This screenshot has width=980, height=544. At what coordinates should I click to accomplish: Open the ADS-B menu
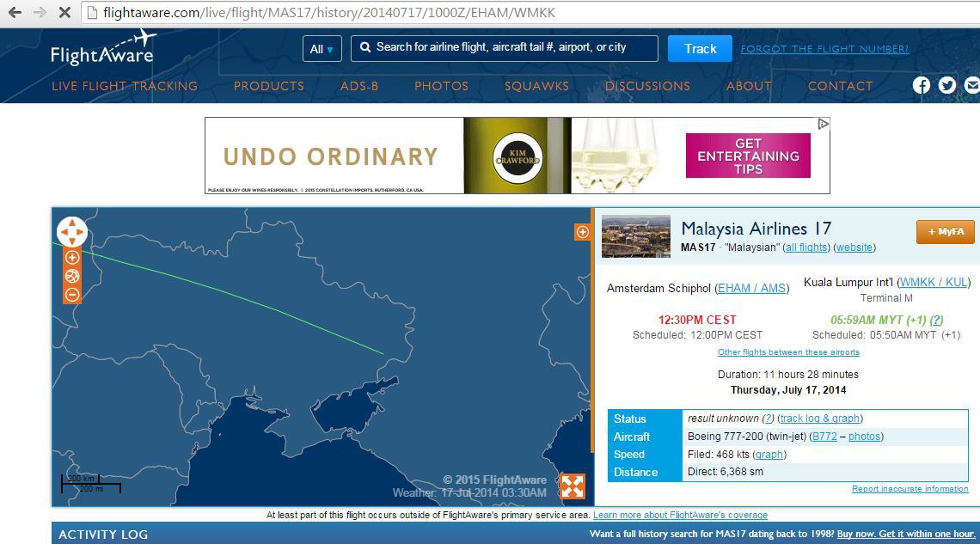click(359, 86)
